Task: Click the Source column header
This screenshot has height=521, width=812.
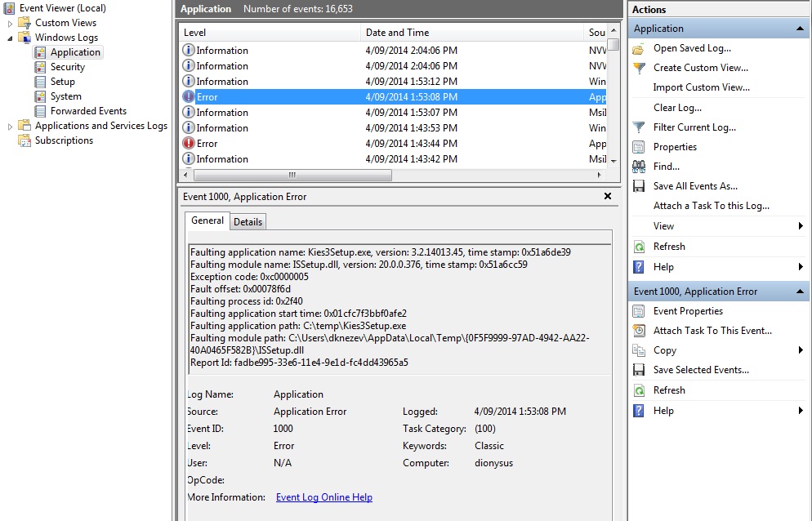Action: [596, 33]
